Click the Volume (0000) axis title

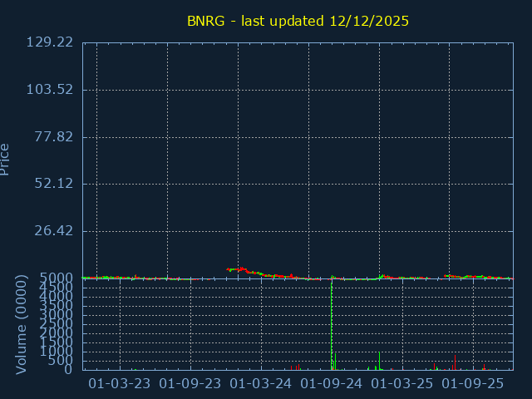(x=22, y=324)
